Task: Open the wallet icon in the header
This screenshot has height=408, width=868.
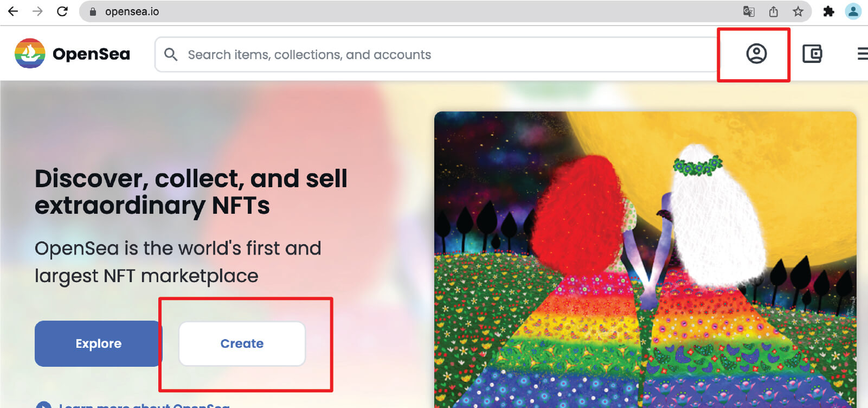Action: tap(812, 54)
